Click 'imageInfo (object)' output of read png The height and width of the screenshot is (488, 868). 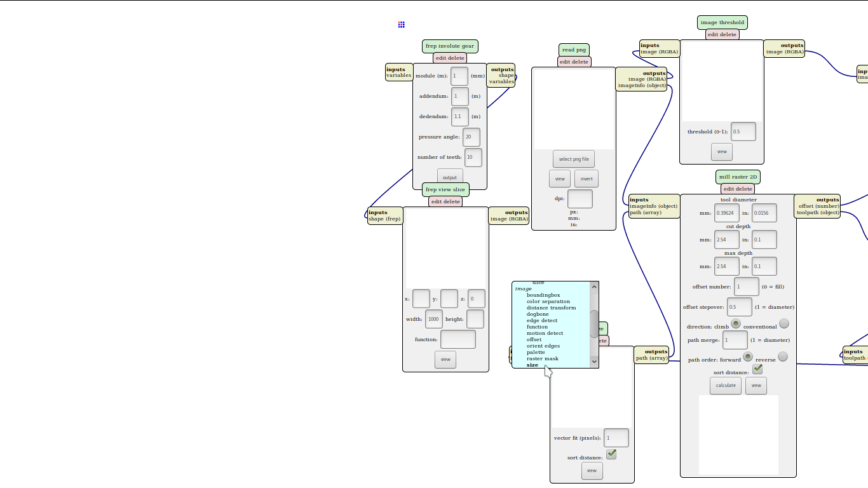[x=642, y=86]
